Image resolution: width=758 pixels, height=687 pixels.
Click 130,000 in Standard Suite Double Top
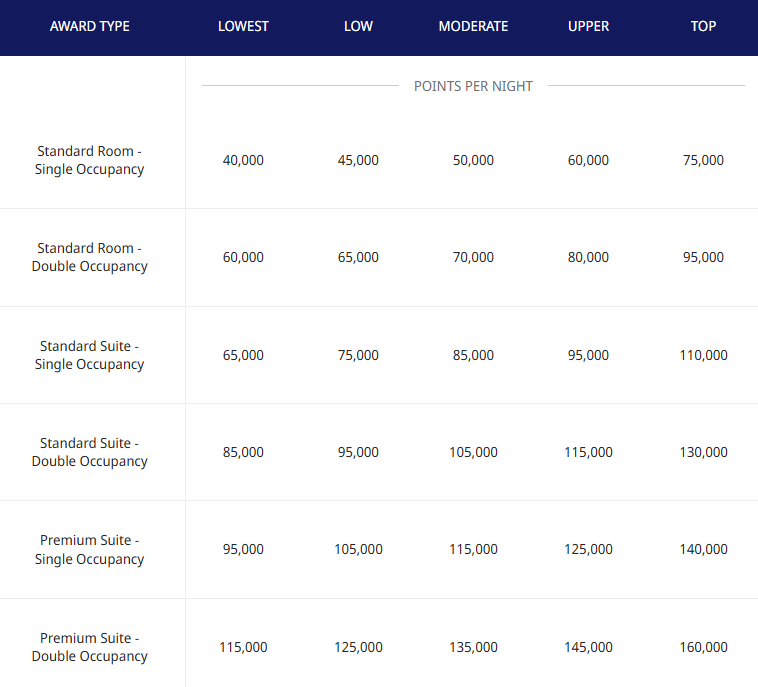pyautogui.click(x=703, y=453)
